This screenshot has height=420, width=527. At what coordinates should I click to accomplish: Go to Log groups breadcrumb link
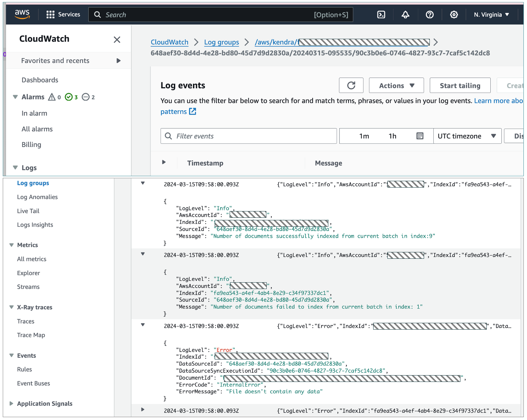[221, 42]
